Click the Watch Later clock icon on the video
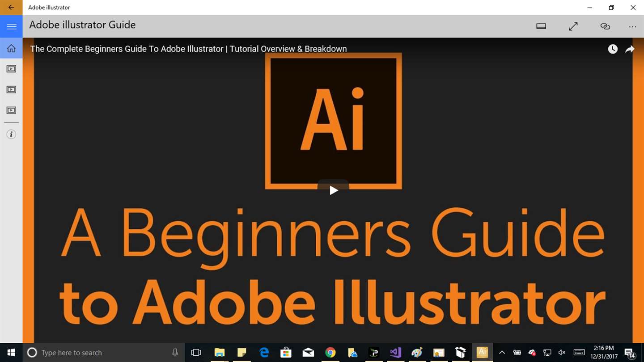Image resolution: width=644 pixels, height=362 pixels. pos(613,49)
